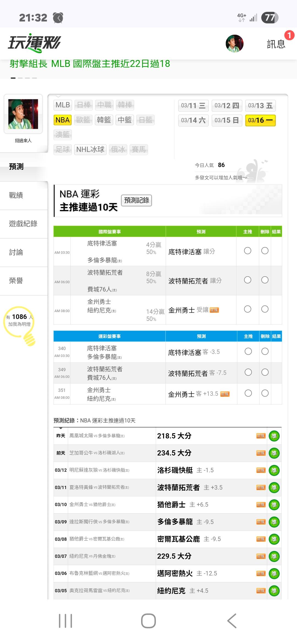Screen dimensions: 297x644
Task: Open 訊息 messages with notification badge
Action: (x=276, y=44)
